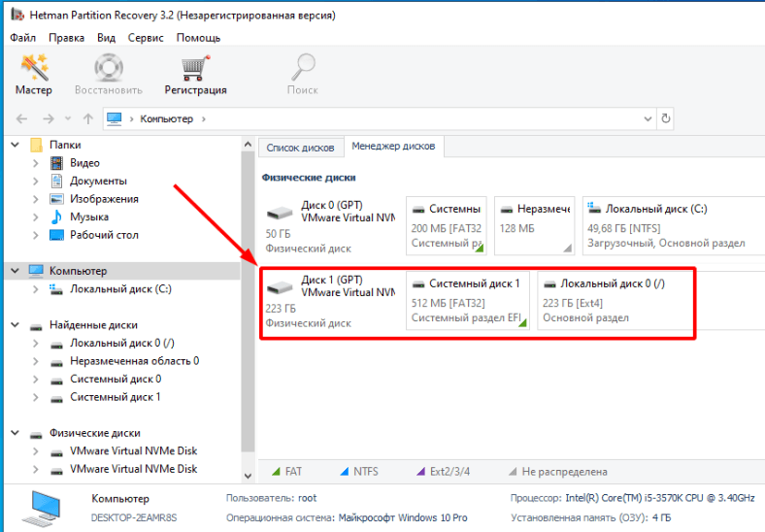Click the Физические диски heading
This screenshot has width=765, height=532.
click(309, 178)
